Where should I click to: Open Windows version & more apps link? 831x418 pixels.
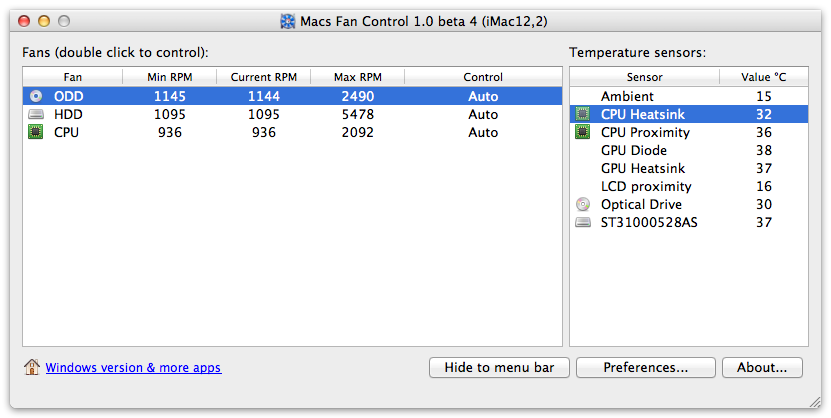pyautogui.click(x=133, y=368)
